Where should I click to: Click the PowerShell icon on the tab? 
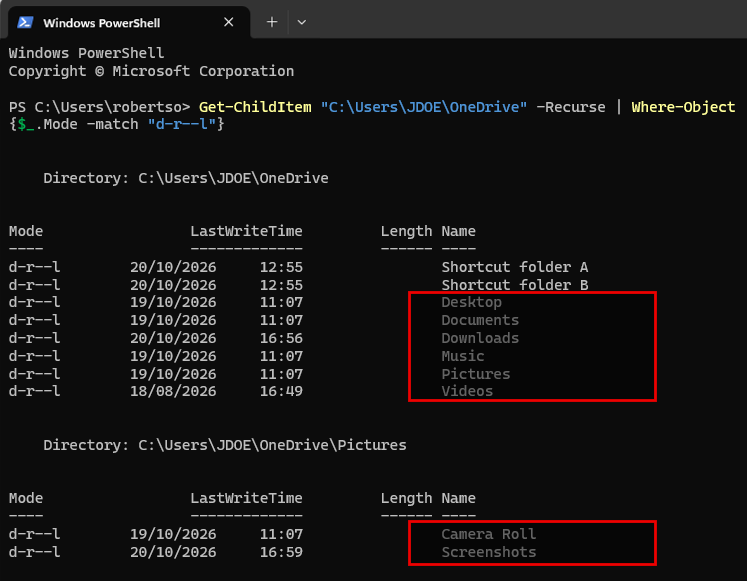tap(25, 22)
